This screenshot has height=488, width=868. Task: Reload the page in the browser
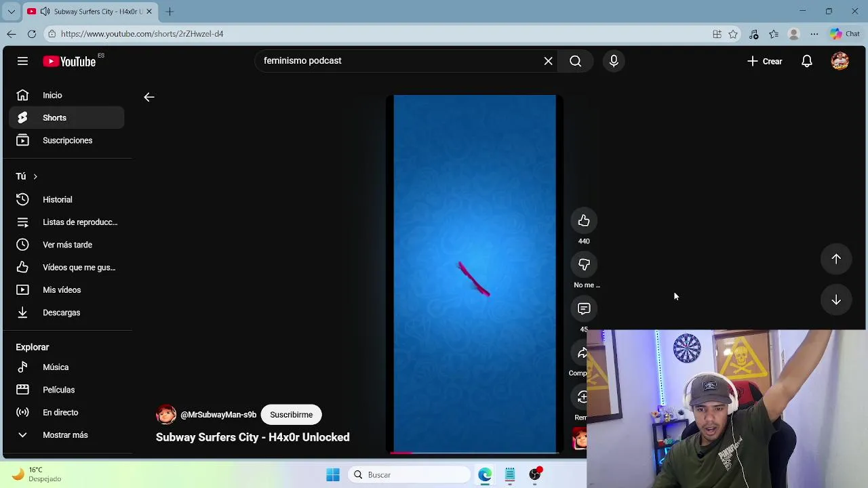pos(32,34)
